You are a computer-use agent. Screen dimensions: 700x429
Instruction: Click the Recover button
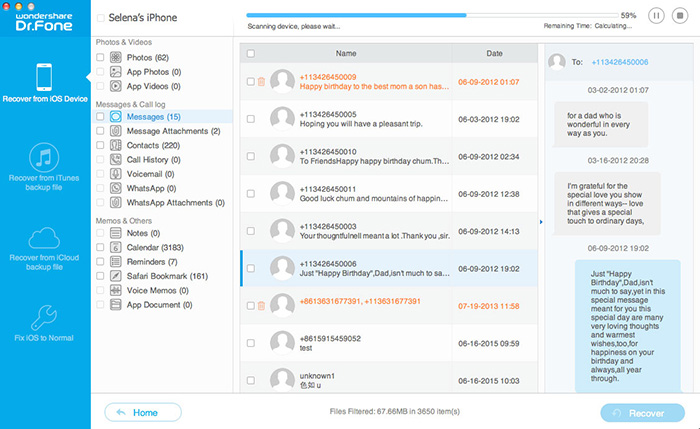[642, 413]
